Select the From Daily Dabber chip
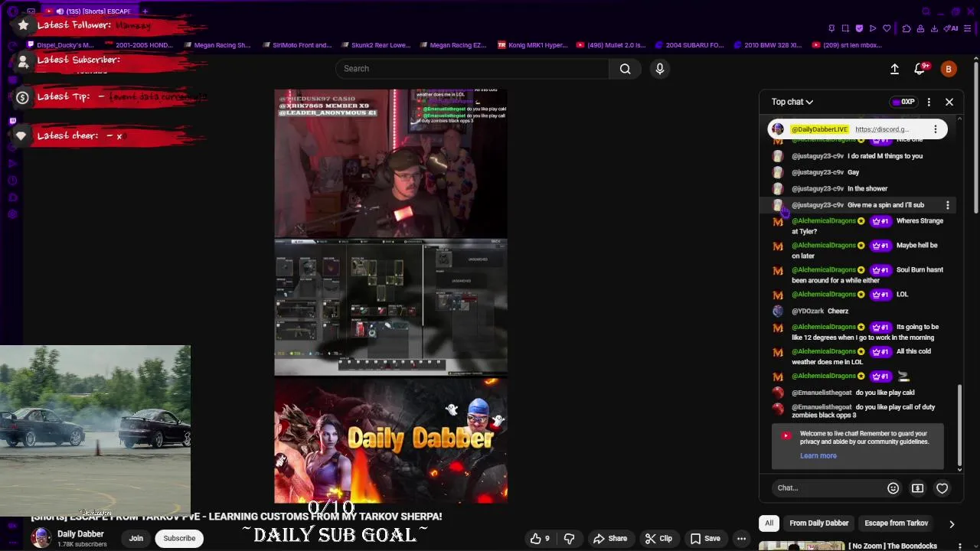Image resolution: width=980 pixels, height=551 pixels. [x=819, y=523]
